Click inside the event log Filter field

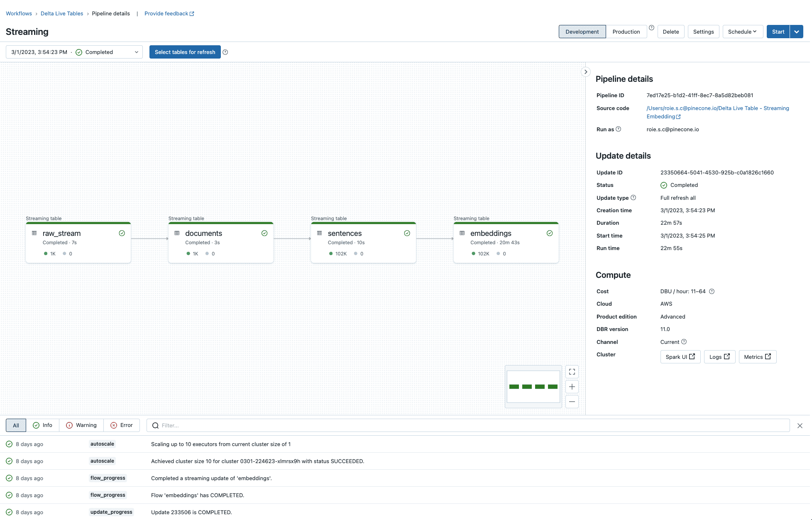pos(291,425)
